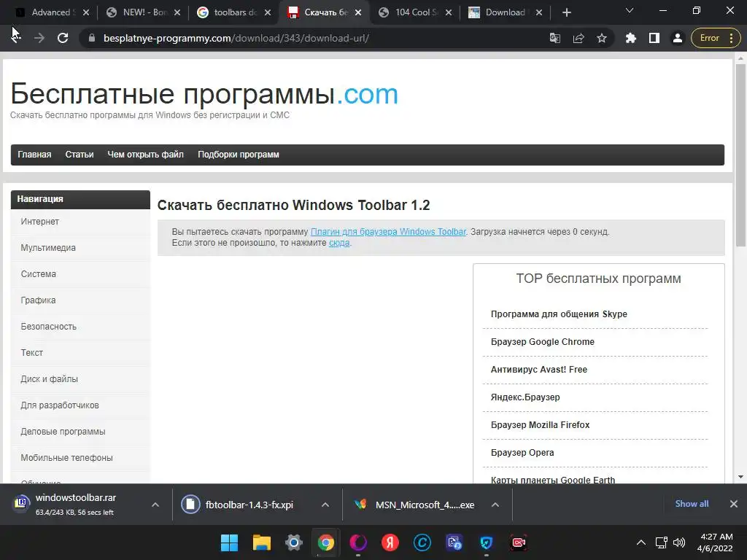Bookmark this page with the star
This screenshot has width=747, height=560.
click(x=602, y=38)
